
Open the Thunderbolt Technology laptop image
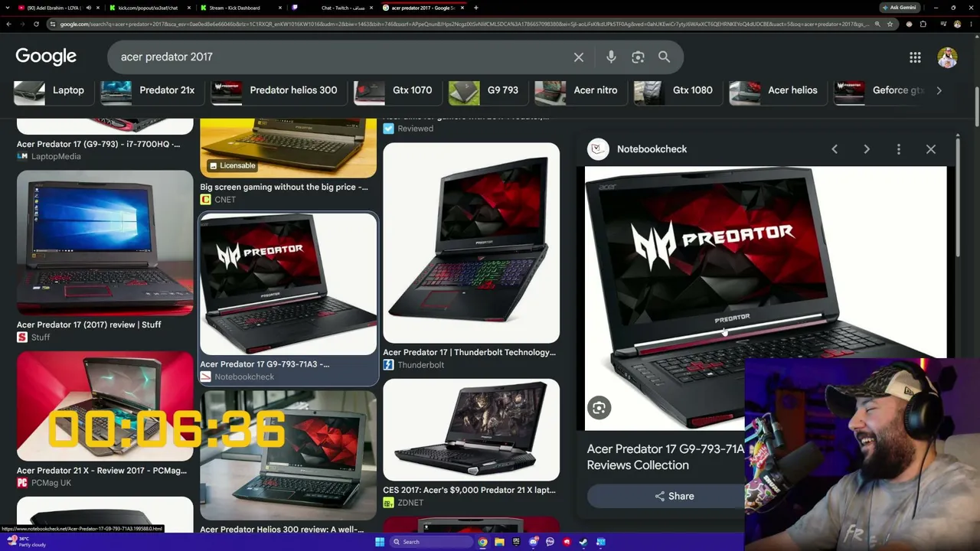point(471,243)
